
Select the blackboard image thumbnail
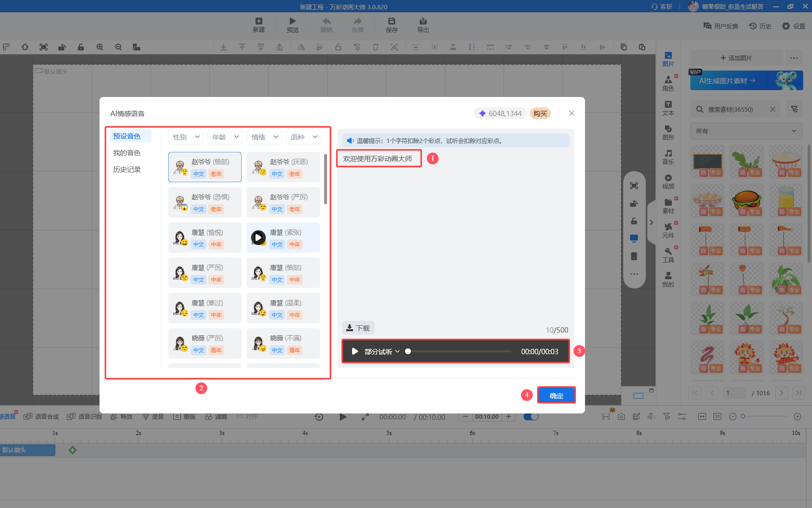[x=708, y=161]
